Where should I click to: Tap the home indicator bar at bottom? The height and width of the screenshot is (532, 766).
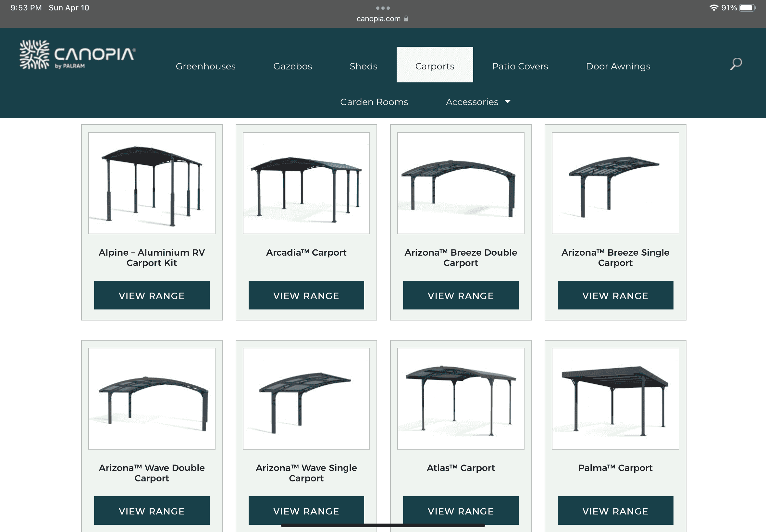pyautogui.click(x=382, y=526)
